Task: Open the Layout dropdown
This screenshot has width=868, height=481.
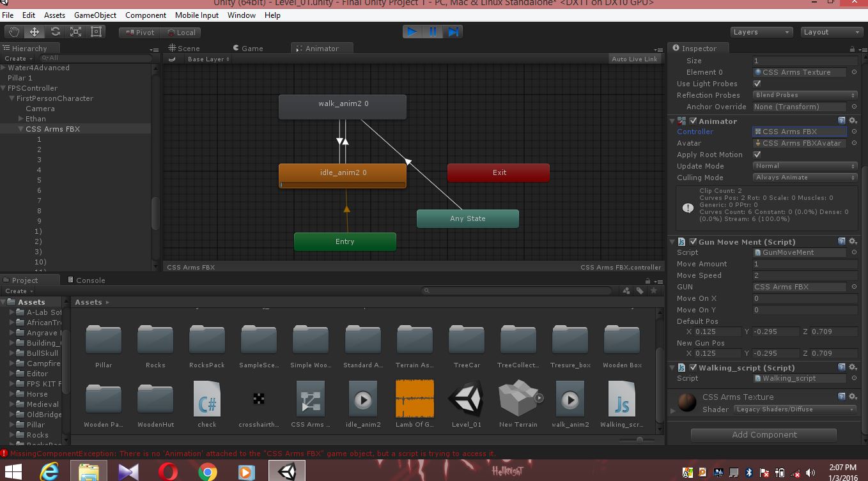Action: [x=832, y=32]
